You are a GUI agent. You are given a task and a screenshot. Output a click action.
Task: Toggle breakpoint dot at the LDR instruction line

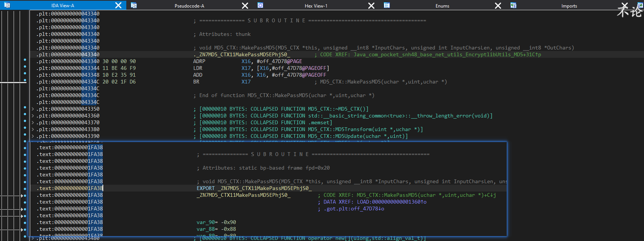coord(25,67)
